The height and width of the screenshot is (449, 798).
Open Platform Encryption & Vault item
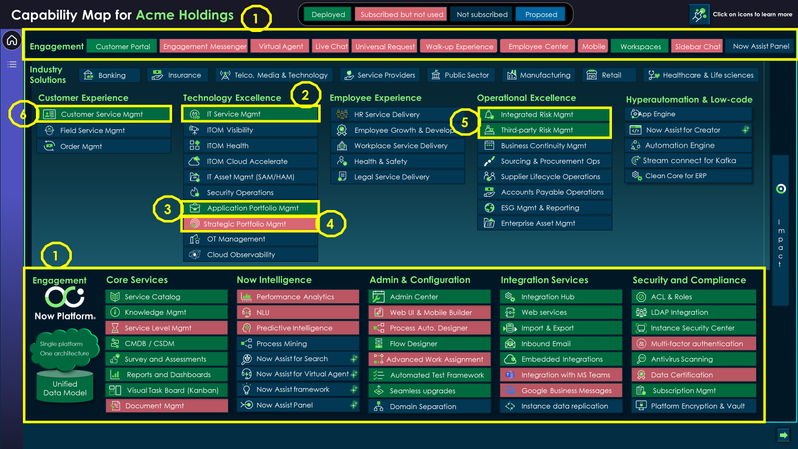(694, 406)
